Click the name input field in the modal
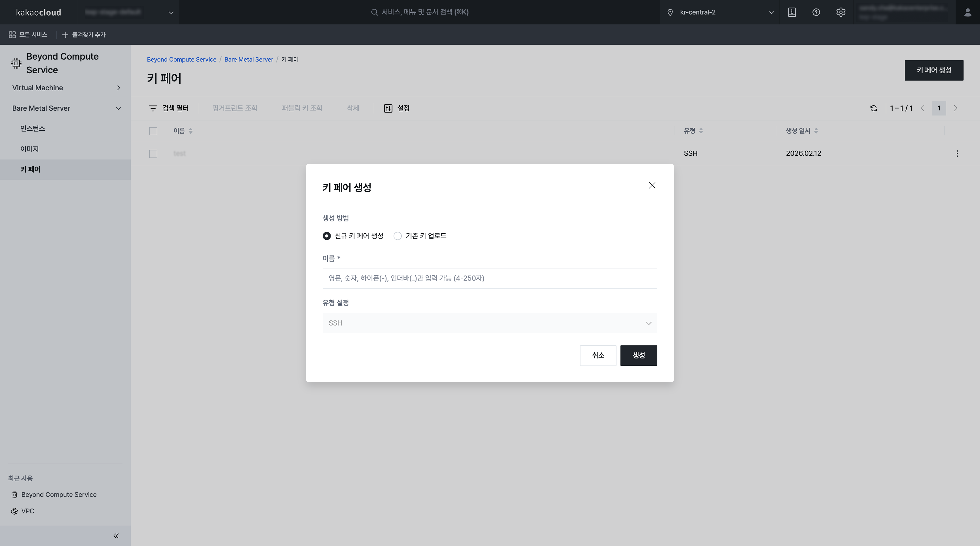 pos(489,278)
